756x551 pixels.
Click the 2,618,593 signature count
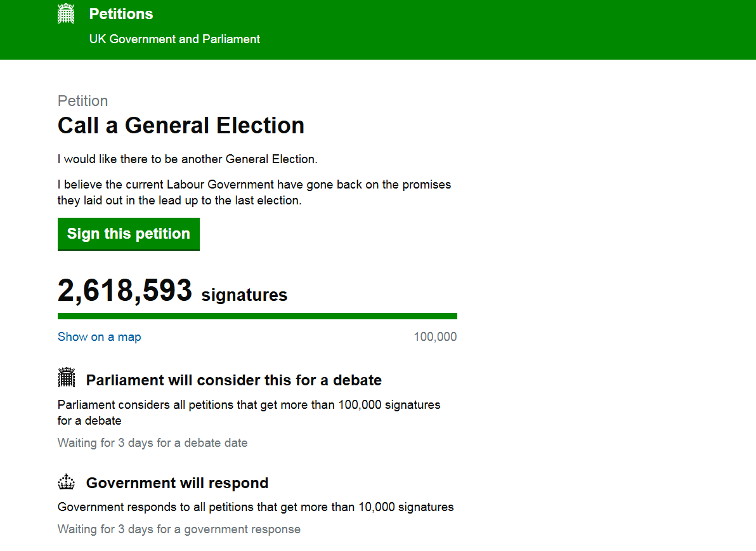point(125,291)
